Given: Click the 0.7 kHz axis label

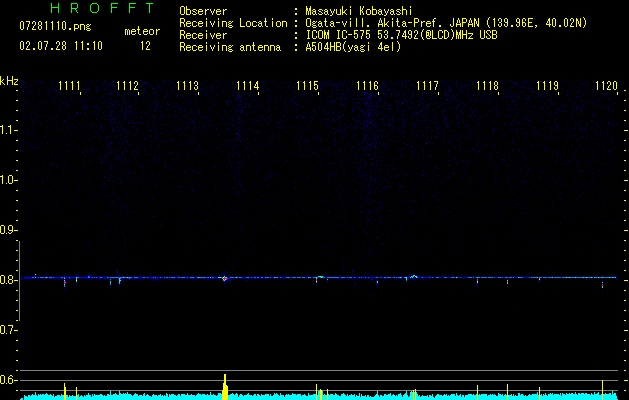Looking at the screenshot, I should pos(8,330).
